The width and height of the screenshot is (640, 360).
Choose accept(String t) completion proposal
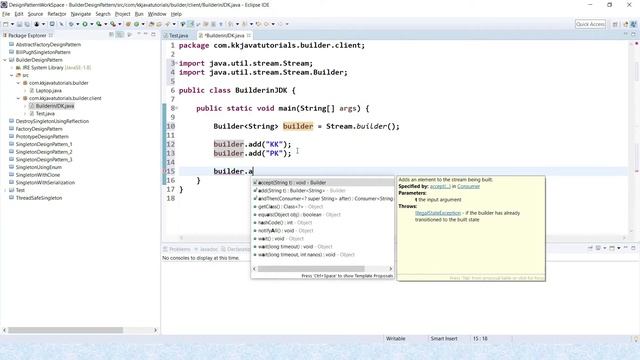(322, 183)
